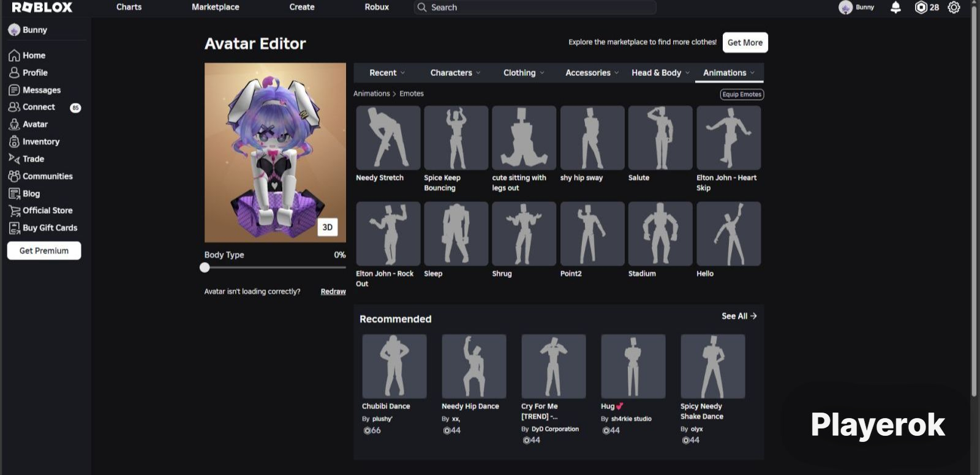Click See All recommended
The height and width of the screenshot is (475, 980).
(x=739, y=316)
